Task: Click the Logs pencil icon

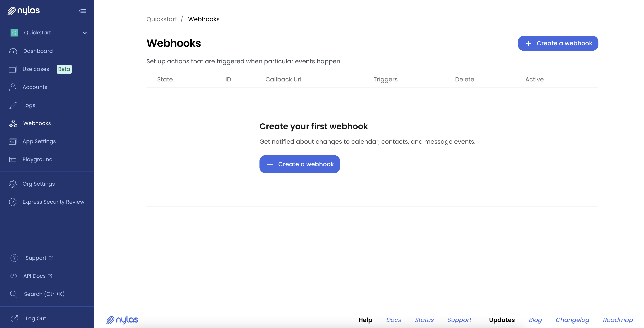Action: [13, 105]
